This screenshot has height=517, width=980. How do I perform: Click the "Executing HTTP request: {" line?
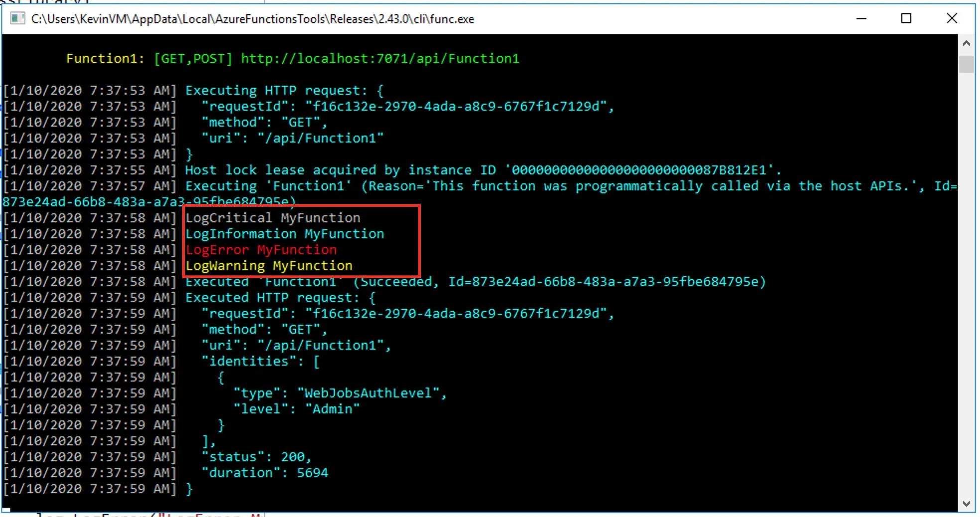(284, 91)
